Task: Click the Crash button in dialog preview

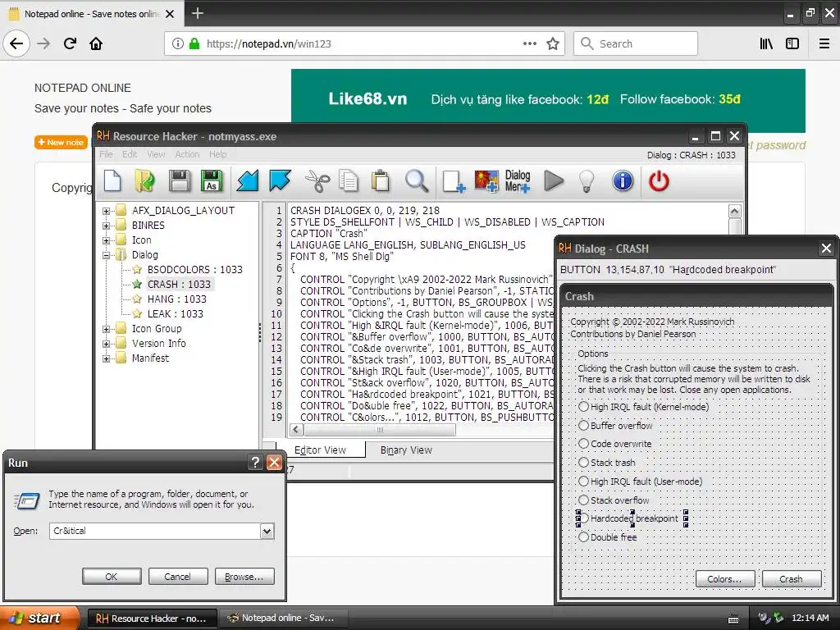Action: pyautogui.click(x=792, y=578)
